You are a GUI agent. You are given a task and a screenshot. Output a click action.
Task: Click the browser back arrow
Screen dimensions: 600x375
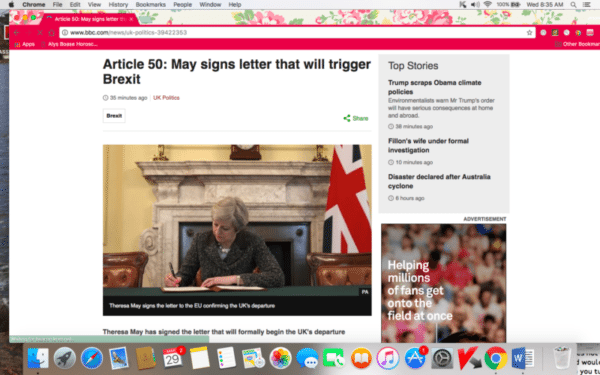pos(16,33)
